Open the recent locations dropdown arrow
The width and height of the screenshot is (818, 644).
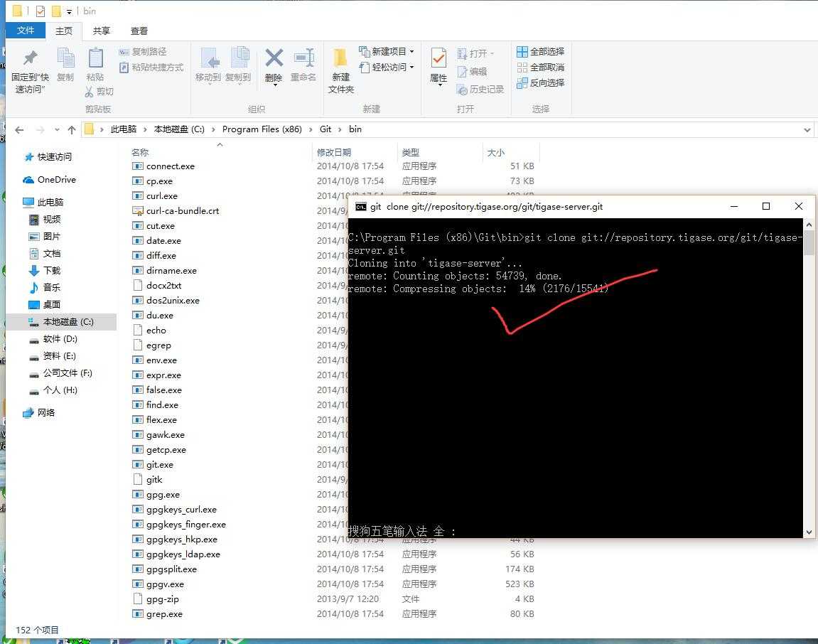pyautogui.click(x=57, y=130)
